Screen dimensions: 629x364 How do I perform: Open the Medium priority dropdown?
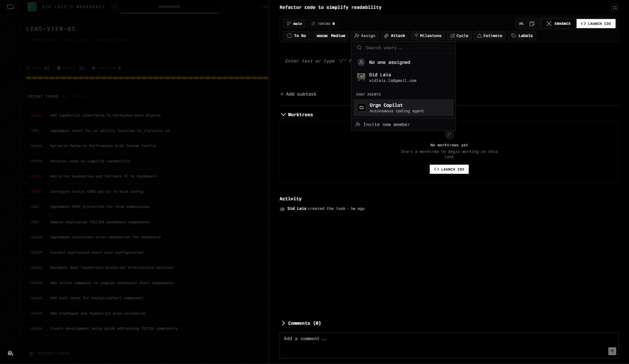[x=330, y=36]
